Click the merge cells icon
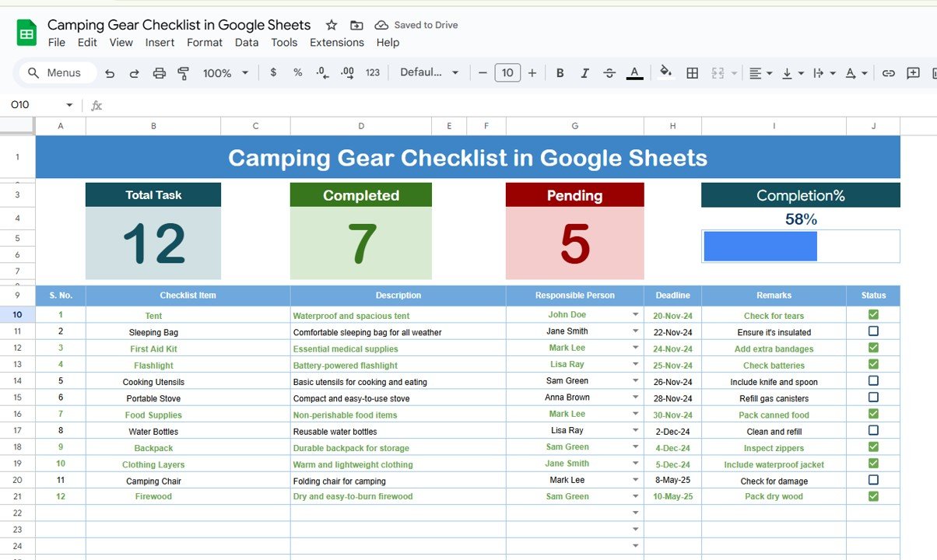The height and width of the screenshot is (560, 937). click(x=718, y=73)
